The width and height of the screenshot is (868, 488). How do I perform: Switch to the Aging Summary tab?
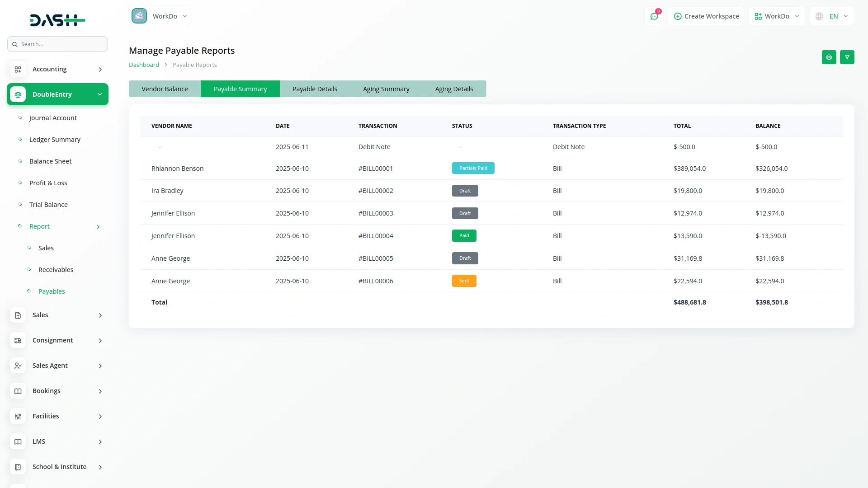click(x=386, y=89)
